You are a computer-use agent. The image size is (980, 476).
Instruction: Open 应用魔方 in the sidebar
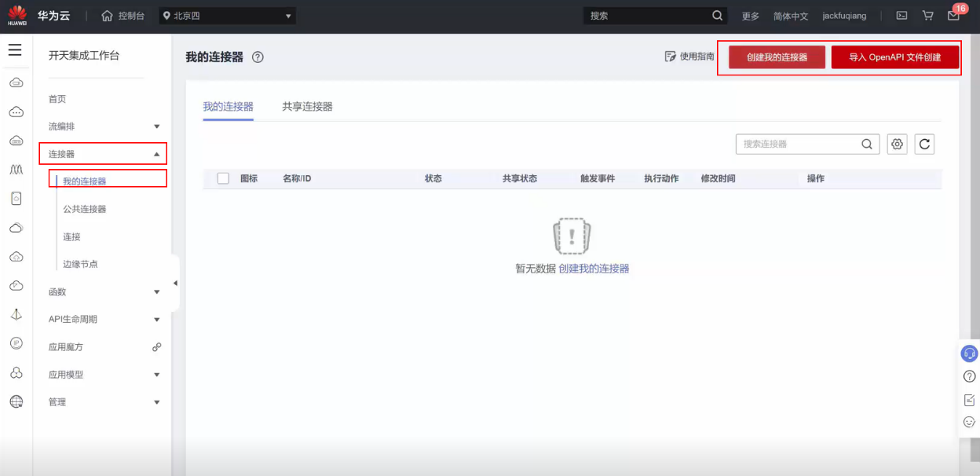click(x=66, y=346)
